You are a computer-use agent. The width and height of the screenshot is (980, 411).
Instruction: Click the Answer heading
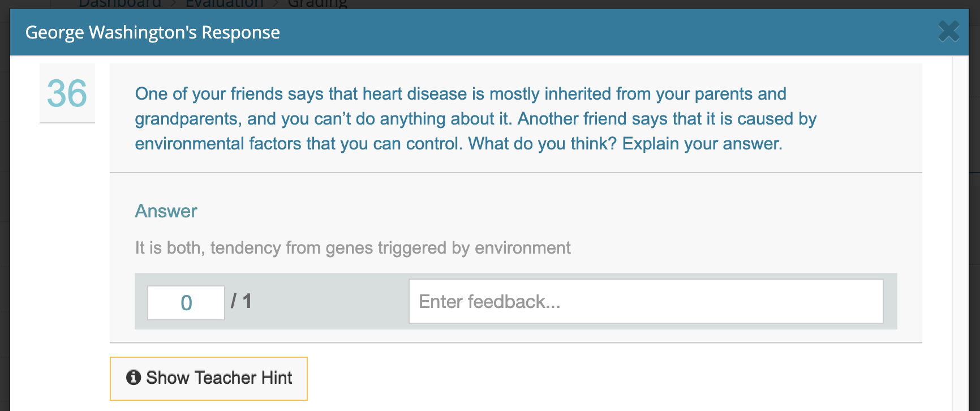pyautogui.click(x=166, y=211)
